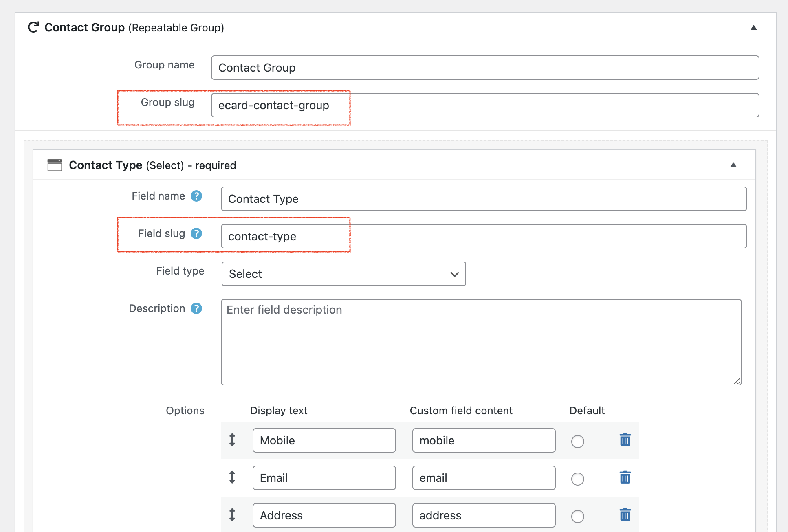The image size is (788, 532).
Task: Edit the Address display text field
Action: click(324, 515)
